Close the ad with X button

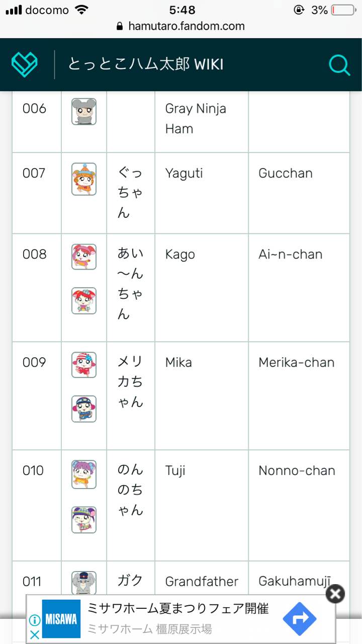point(335,594)
